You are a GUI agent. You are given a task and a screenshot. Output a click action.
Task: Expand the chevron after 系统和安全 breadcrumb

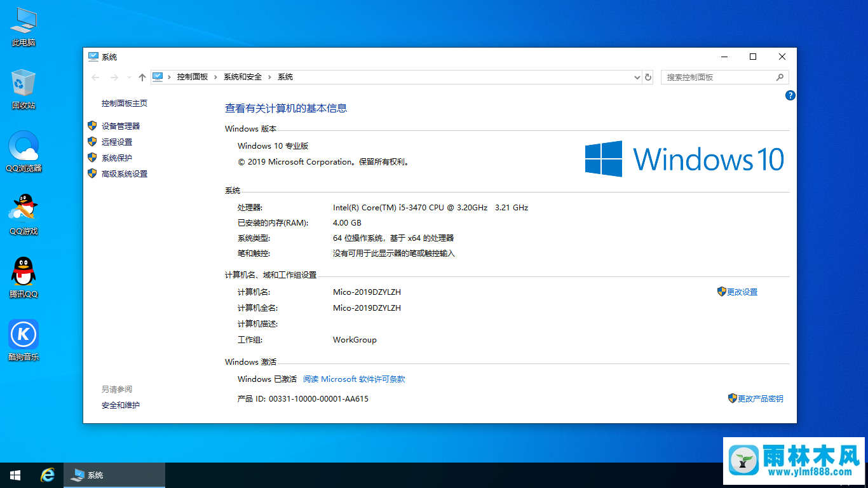click(x=270, y=77)
